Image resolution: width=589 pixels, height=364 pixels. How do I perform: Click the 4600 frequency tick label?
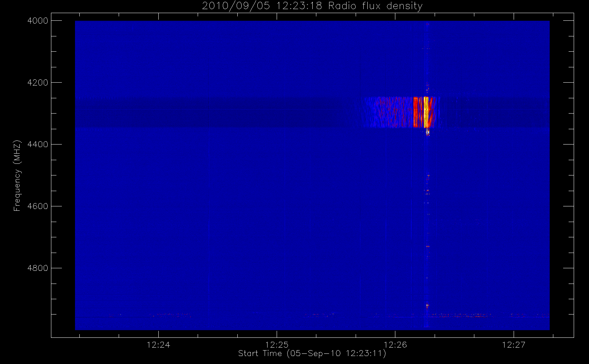point(38,206)
